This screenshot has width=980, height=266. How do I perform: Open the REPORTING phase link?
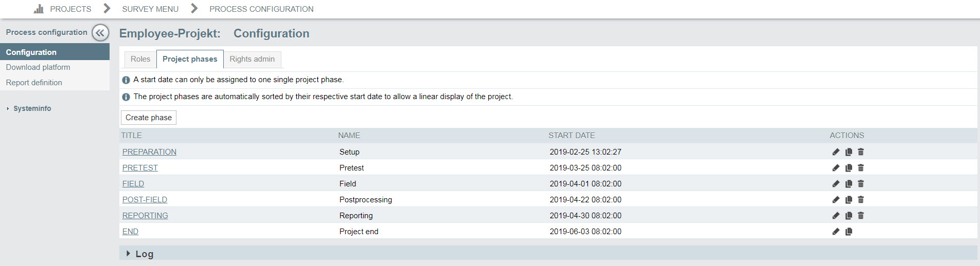tap(145, 216)
